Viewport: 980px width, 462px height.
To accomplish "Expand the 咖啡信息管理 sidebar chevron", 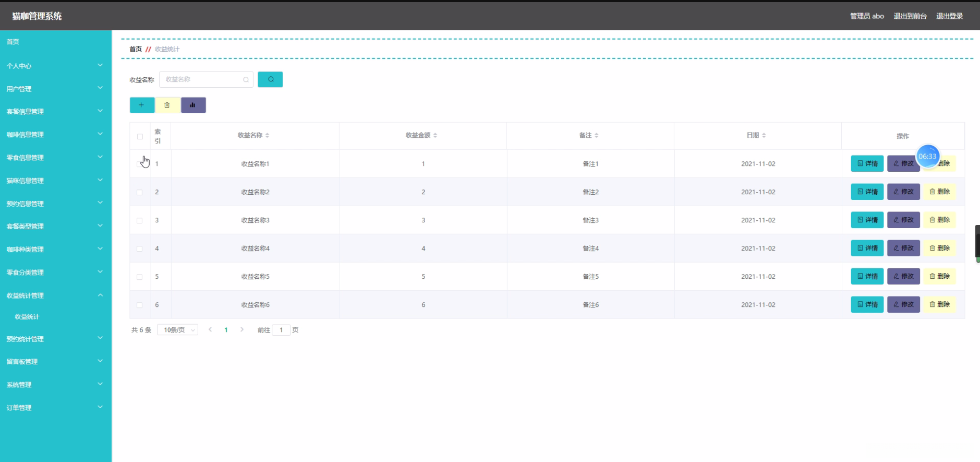I will [100, 134].
